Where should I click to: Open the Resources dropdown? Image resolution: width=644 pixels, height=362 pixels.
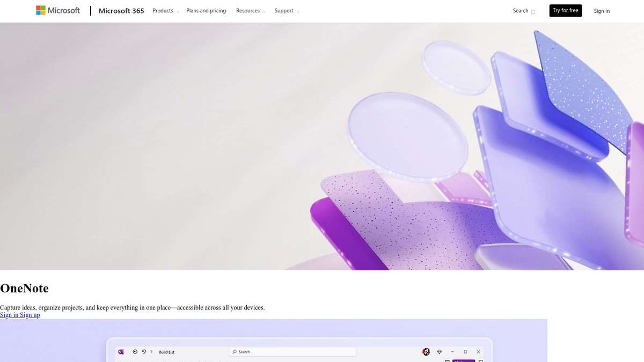coord(248,10)
